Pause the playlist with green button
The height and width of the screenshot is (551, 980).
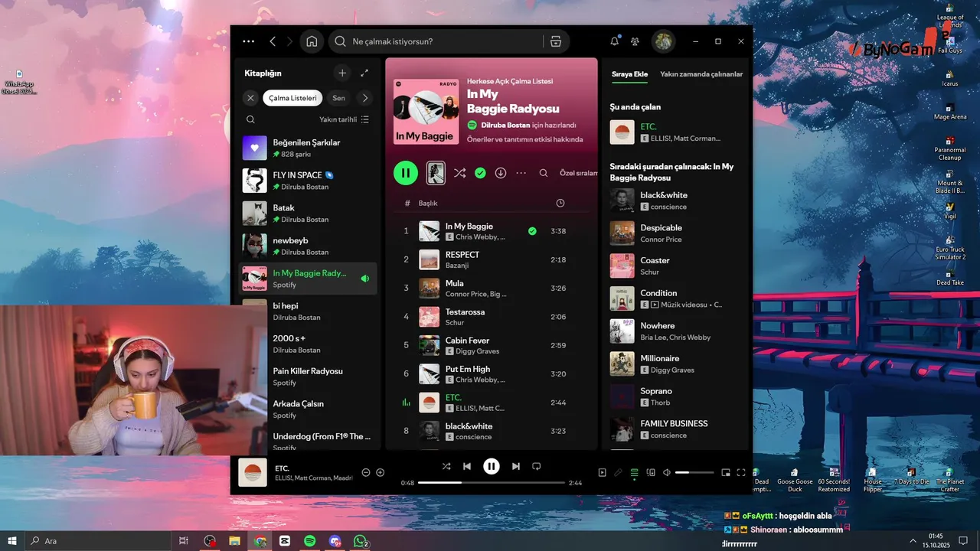point(406,173)
